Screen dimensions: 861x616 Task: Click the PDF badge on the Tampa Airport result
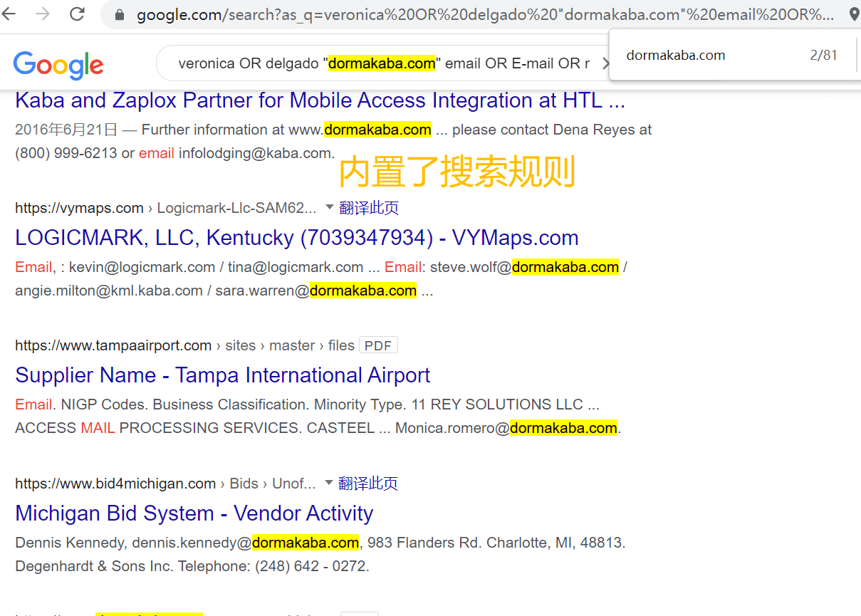click(378, 345)
